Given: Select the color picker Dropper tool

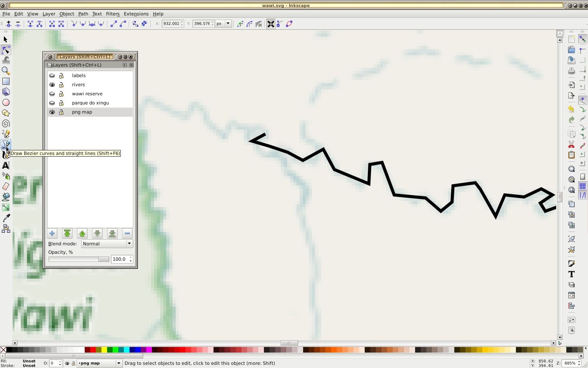Looking at the screenshot, I should coord(6,218).
